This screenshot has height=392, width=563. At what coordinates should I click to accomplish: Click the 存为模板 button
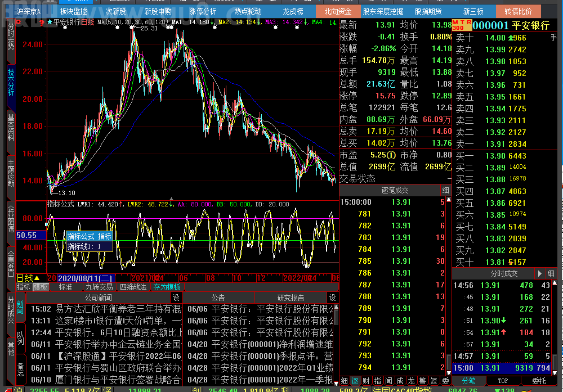pyautogui.click(x=167, y=287)
